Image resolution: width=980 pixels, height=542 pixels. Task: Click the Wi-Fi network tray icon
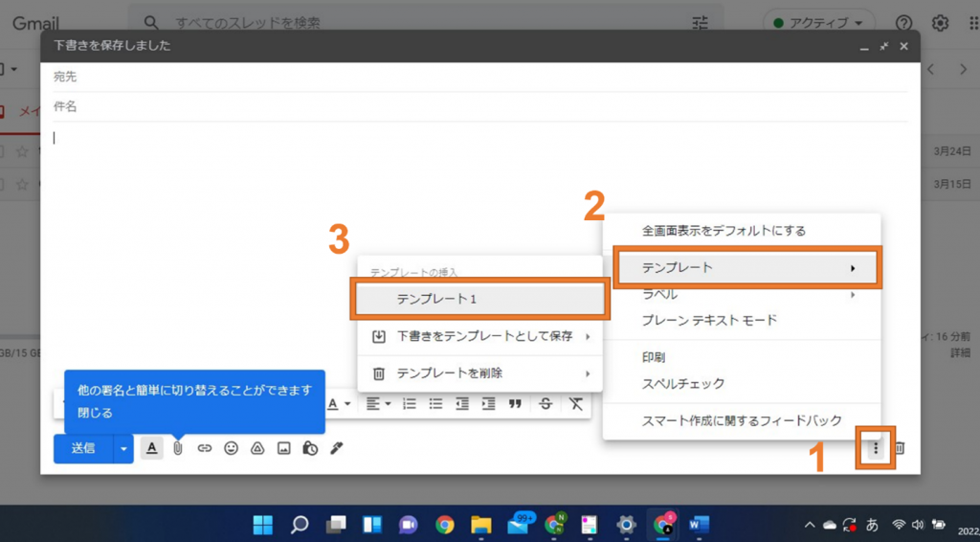899,525
